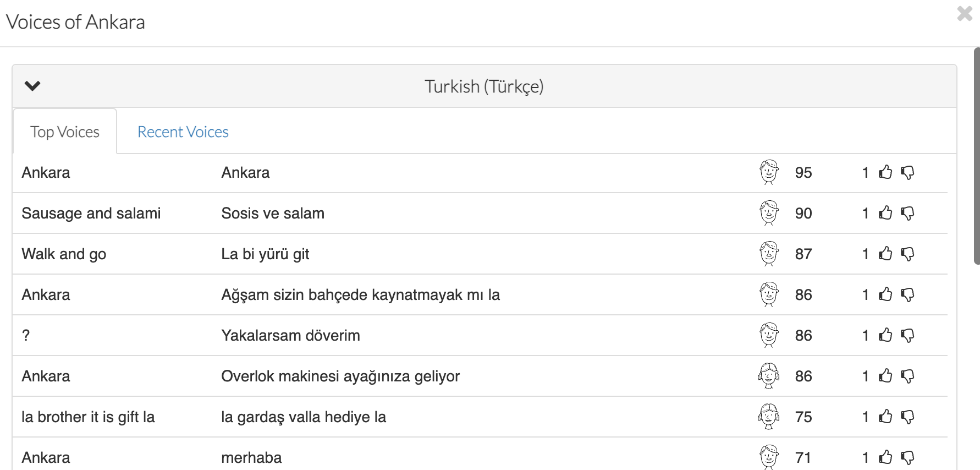Downvote the 'Overlok makinesi ayağınıza geliyor' voice
Screen dimensions: 980x470
(x=907, y=376)
